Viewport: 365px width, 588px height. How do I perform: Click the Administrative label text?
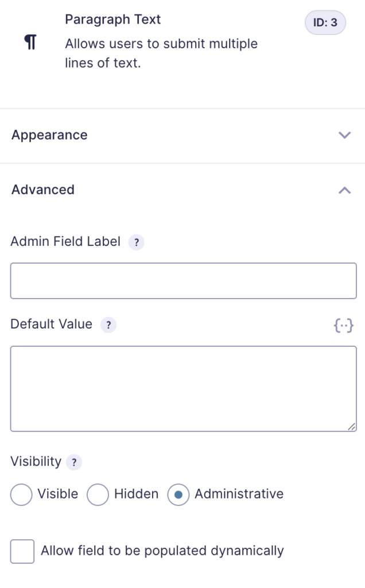click(x=239, y=494)
